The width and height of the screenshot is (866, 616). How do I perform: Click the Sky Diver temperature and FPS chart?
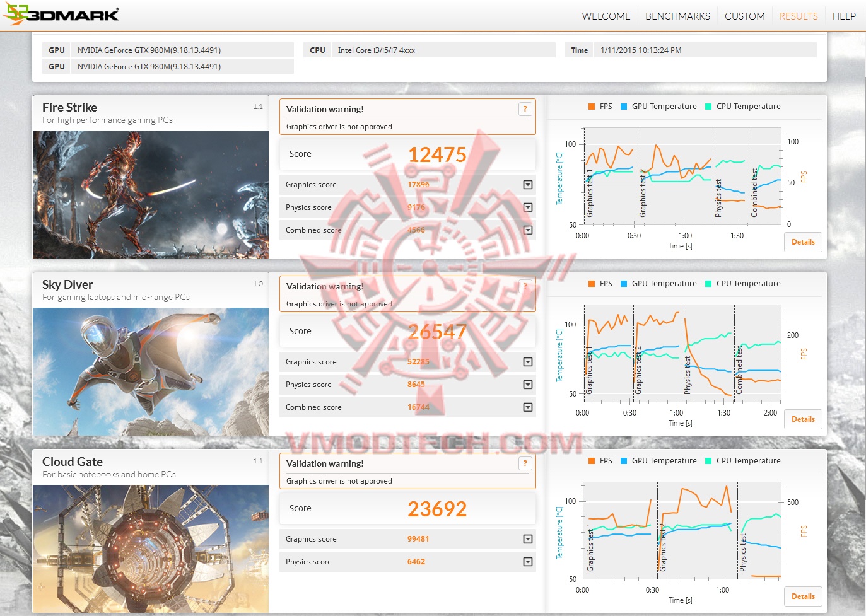(682, 354)
